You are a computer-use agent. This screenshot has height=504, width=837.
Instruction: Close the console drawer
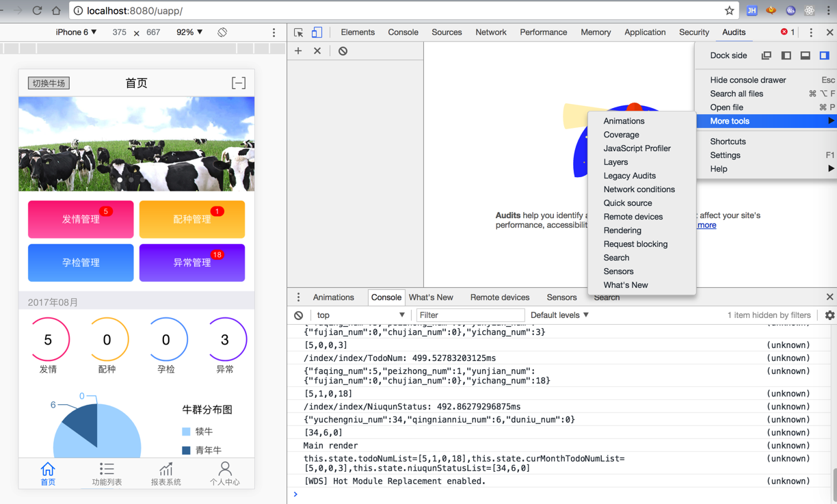pos(829,297)
